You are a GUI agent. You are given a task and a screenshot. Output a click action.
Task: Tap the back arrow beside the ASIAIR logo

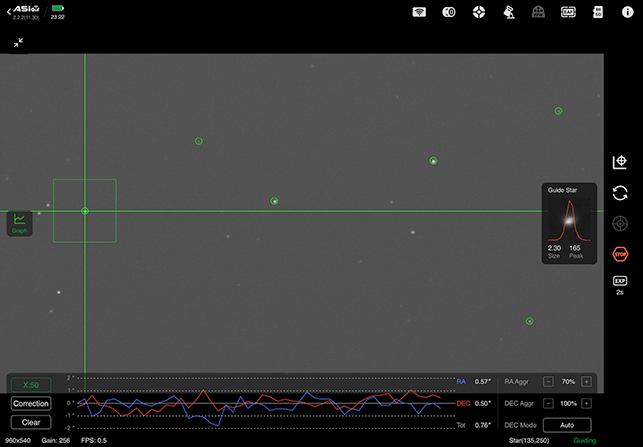[x=9, y=12]
